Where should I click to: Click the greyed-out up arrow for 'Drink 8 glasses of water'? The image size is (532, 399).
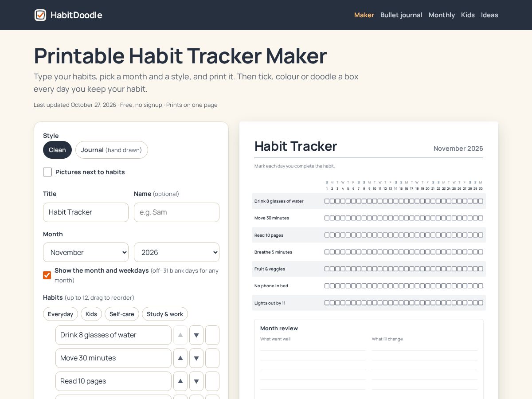point(180,335)
